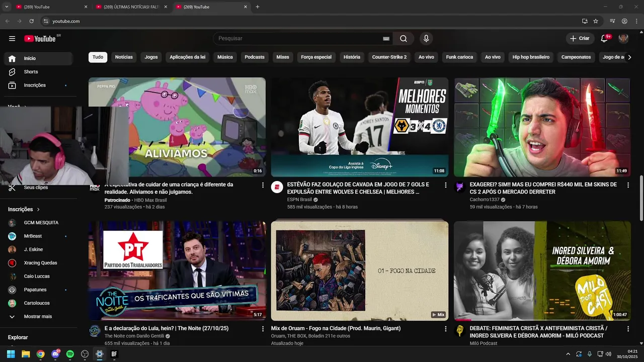Open the notifications bell
644x362 pixels.
(605, 39)
